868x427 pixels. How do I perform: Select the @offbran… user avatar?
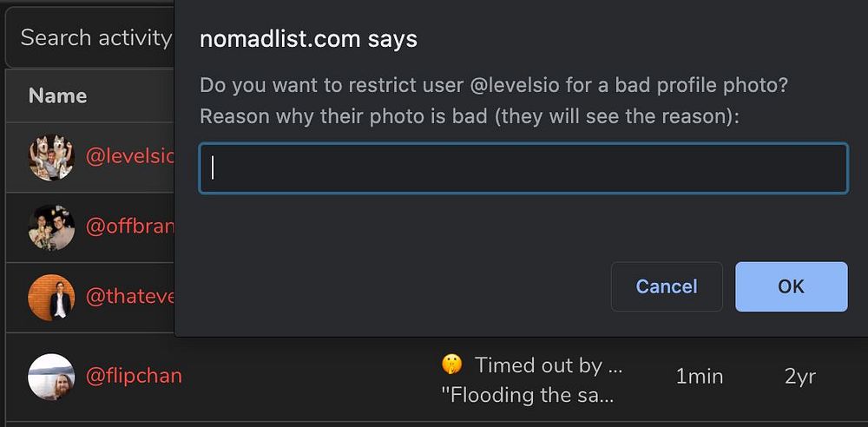(51, 227)
